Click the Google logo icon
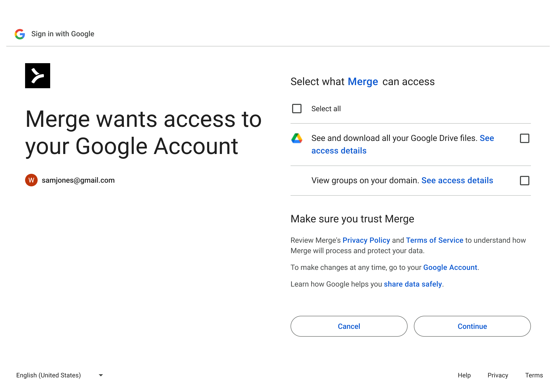The image size is (556, 392). (x=20, y=34)
